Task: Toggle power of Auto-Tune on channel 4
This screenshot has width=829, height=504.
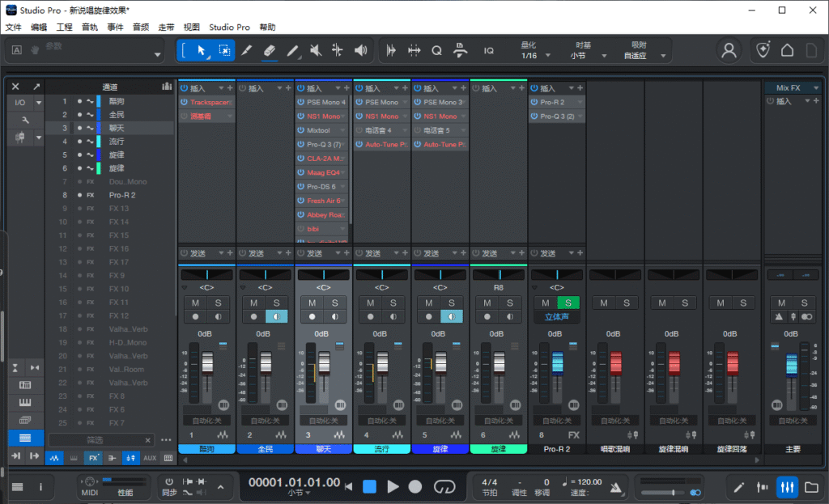Action: 359,144
